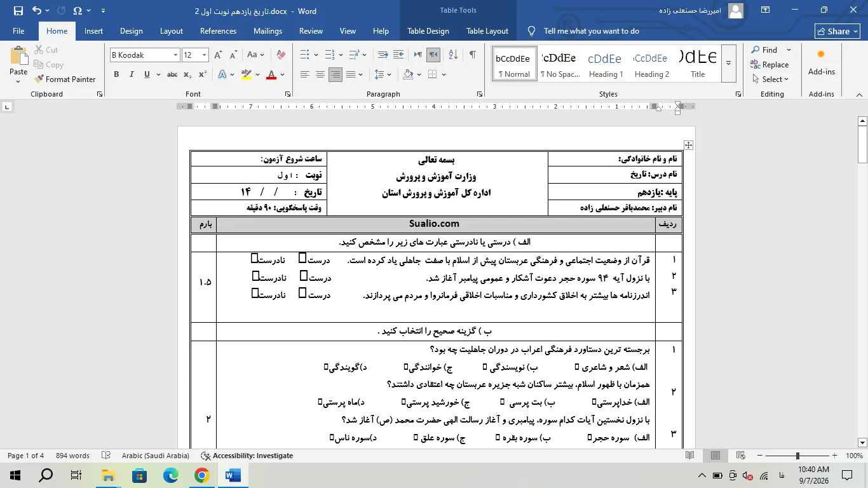Apply the Heading 1 style

pos(606,64)
